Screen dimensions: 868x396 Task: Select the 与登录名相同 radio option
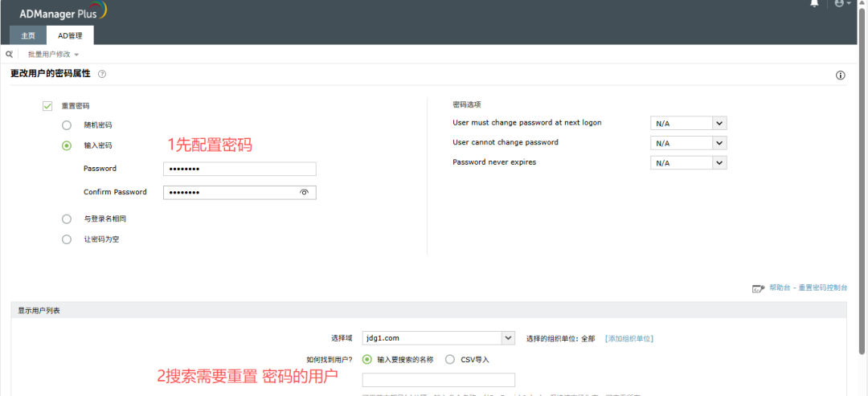67,219
